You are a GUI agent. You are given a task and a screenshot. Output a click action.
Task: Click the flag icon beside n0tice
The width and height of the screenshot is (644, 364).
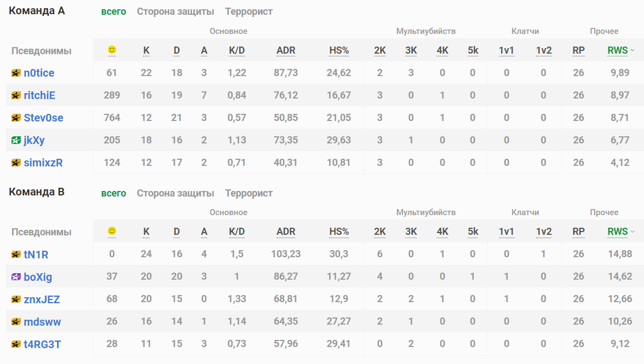(15, 73)
